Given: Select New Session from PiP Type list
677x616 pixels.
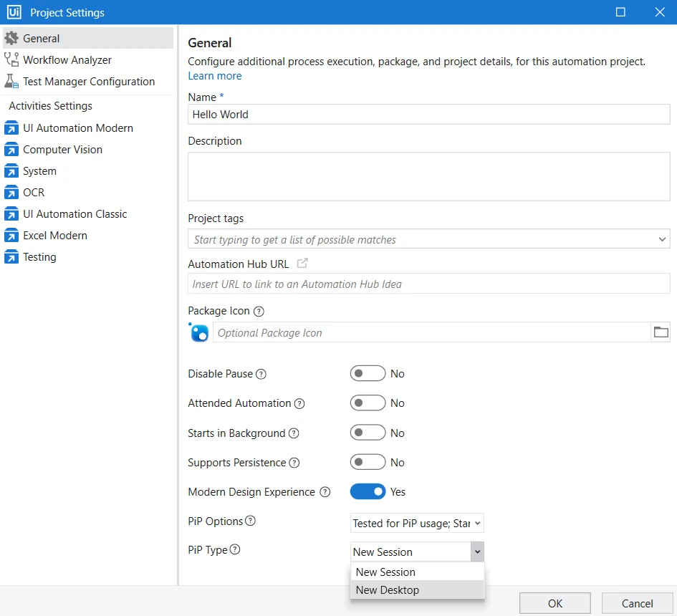Looking at the screenshot, I should 418,572.
